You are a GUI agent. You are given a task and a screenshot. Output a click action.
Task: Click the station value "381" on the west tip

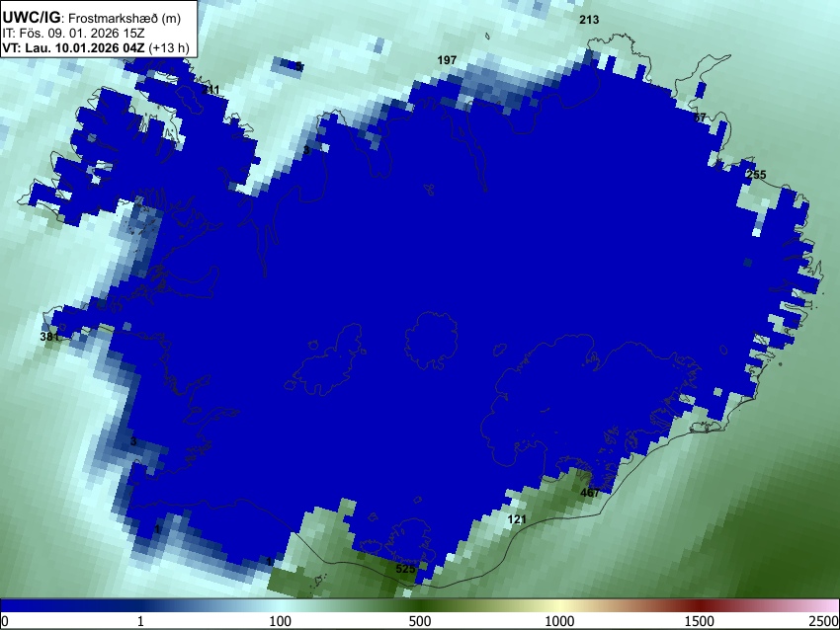[49, 337]
